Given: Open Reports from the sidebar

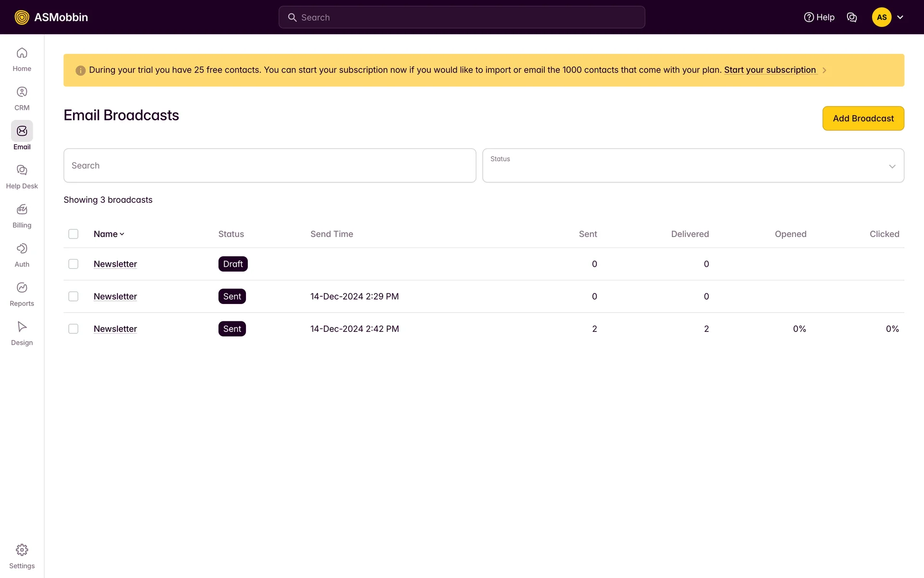Looking at the screenshot, I should 22,288.
